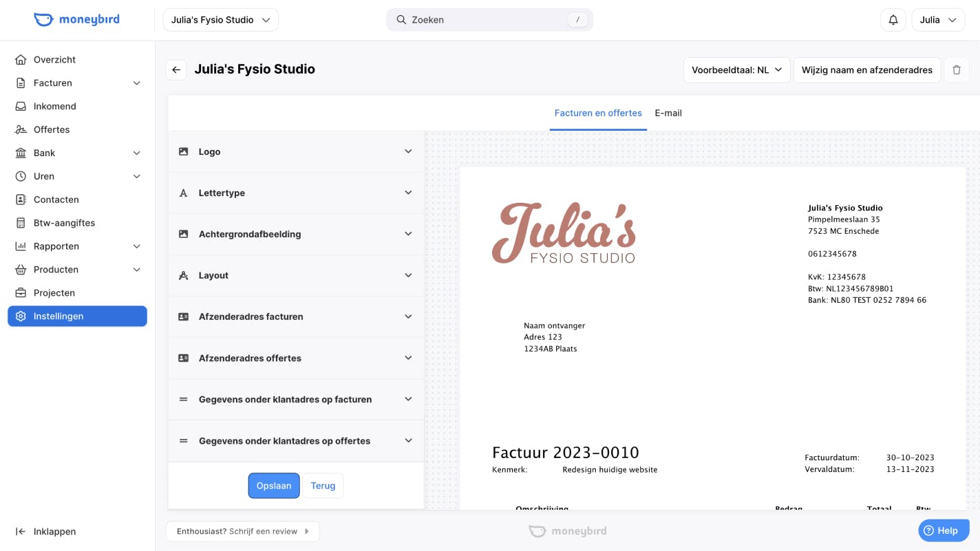Expand the Logo section chevron
980x551 pixels.
pyautogui.click(x=408, y=151)
